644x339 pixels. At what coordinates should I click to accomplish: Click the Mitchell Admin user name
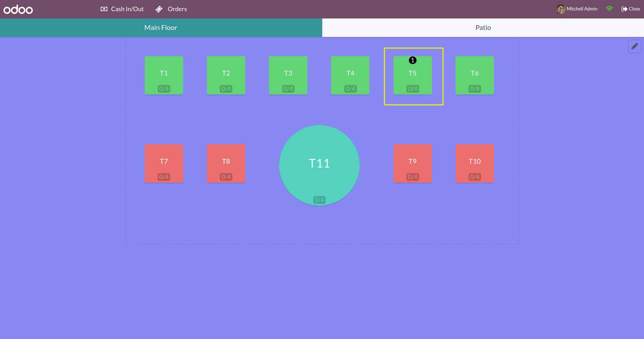point(582,9)
